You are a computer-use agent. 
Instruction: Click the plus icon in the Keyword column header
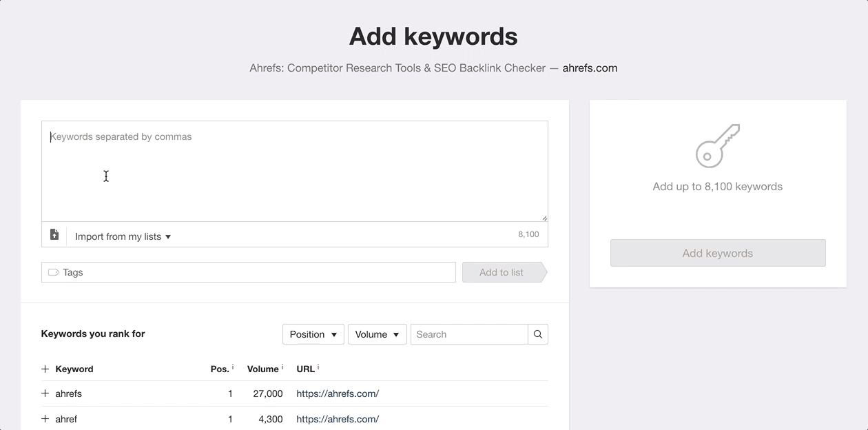45,368
